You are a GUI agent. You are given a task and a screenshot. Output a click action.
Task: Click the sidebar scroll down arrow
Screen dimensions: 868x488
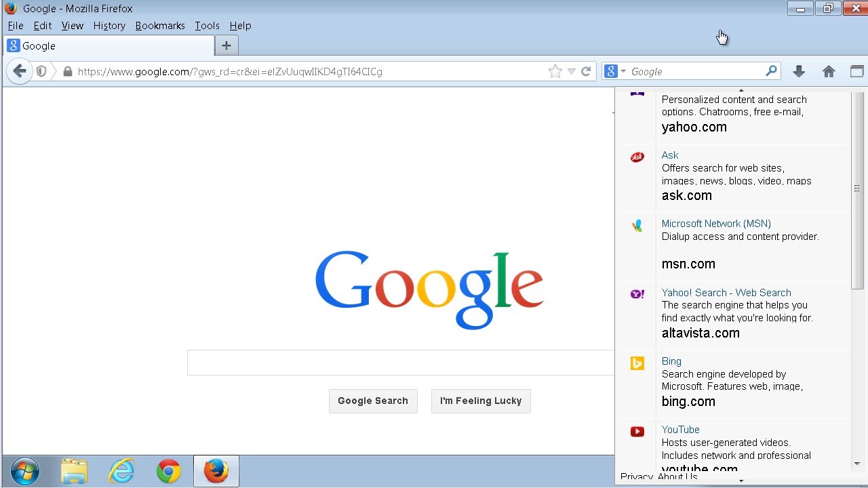pyautogui.click(x=858, y=464)
